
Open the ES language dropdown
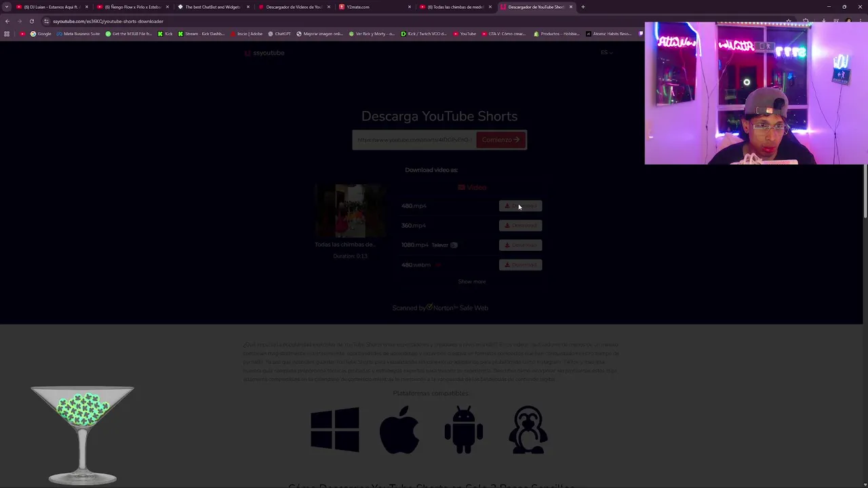[x=606, y=52]
